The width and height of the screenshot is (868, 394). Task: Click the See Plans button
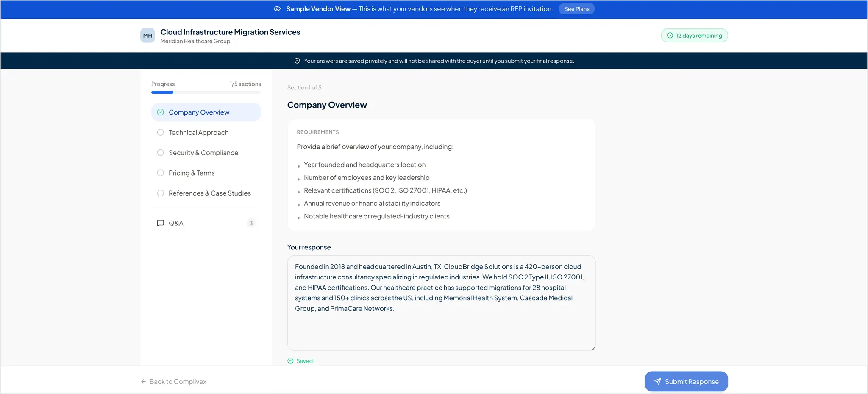[576, 9]
